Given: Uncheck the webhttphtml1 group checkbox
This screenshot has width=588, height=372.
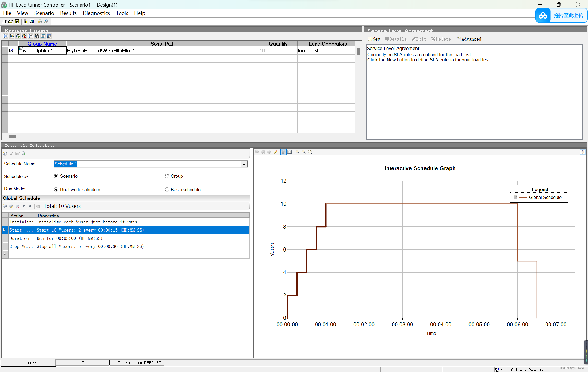Looking at the screenshot, I should click(11, 51).
